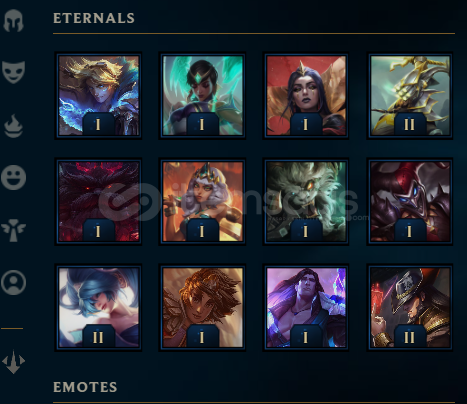The height and width of the screenshot is (404, 467).
Task: Go to Emotes via smiley face icon
Action: (14, 177)
